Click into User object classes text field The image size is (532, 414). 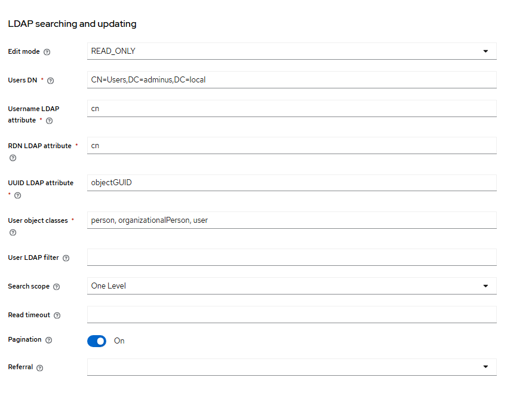[x=291, y=220]
